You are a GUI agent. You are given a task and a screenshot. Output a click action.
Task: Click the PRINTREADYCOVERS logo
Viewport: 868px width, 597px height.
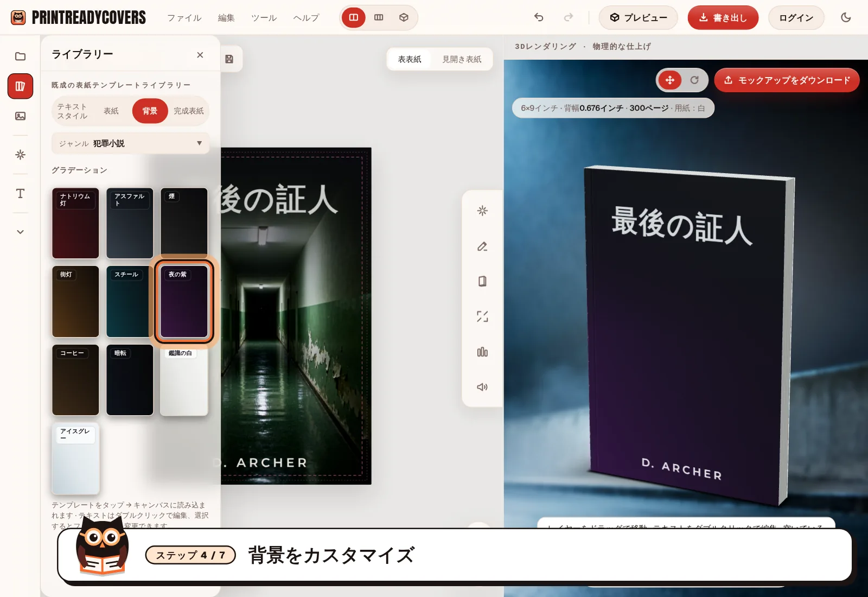coord(79,17)
